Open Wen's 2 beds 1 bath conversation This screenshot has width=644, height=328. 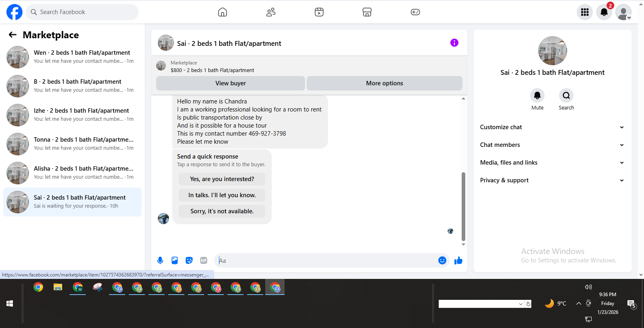click(72, 57)
